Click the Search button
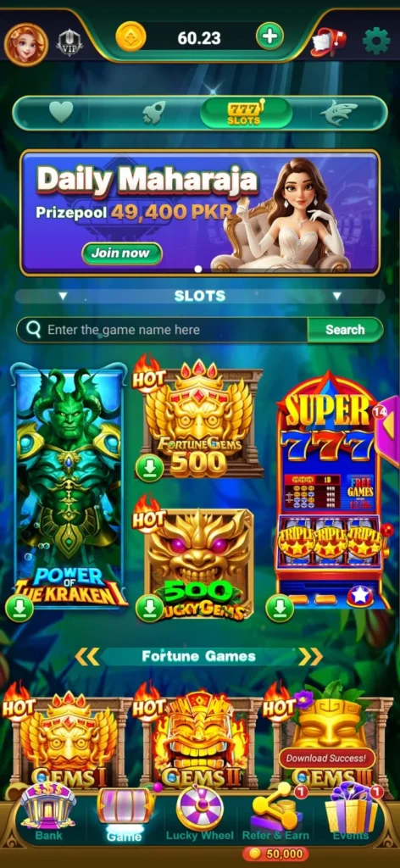 click(345, 330)
